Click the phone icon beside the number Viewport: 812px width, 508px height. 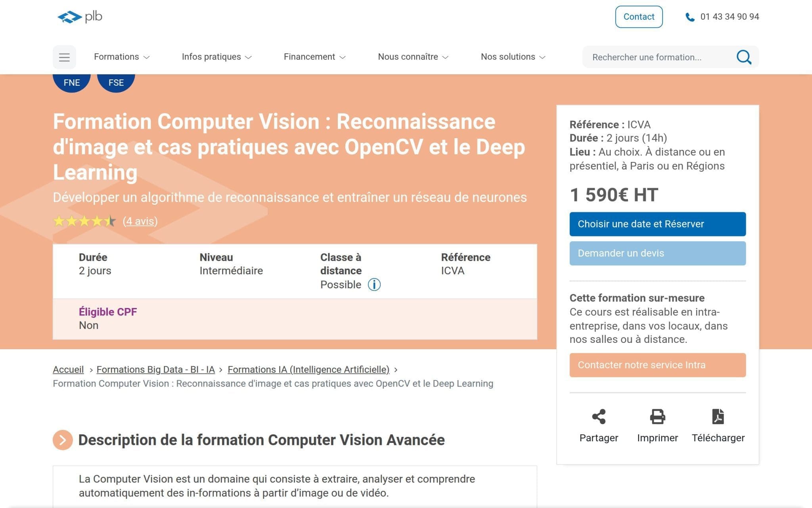[x=690, y=17]
